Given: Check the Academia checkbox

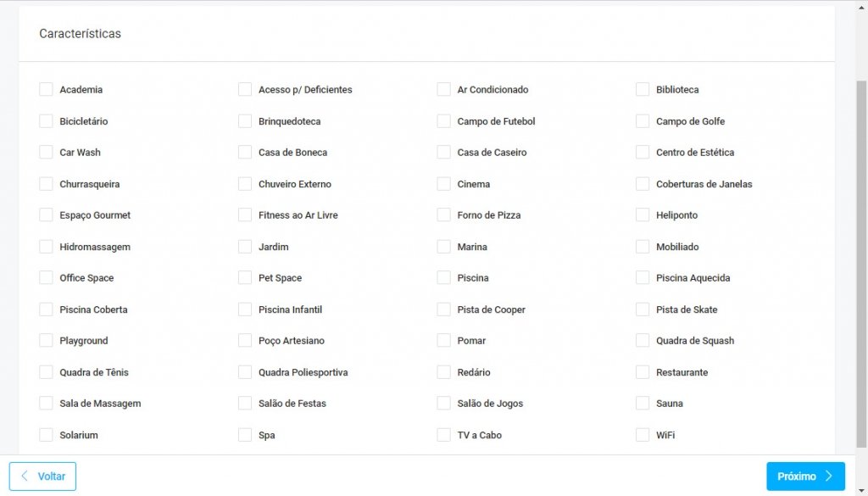Looking at the screenshot, I should click(46, 90).
